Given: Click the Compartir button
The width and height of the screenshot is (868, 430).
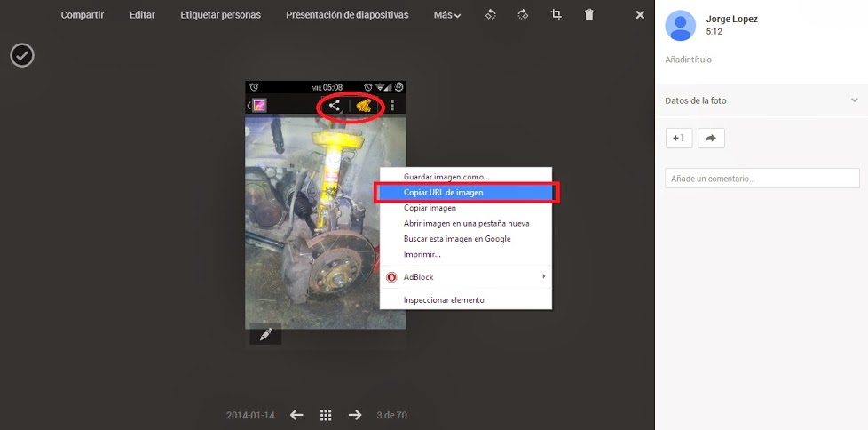Looking at the screenshot, I should pos(82,15).
